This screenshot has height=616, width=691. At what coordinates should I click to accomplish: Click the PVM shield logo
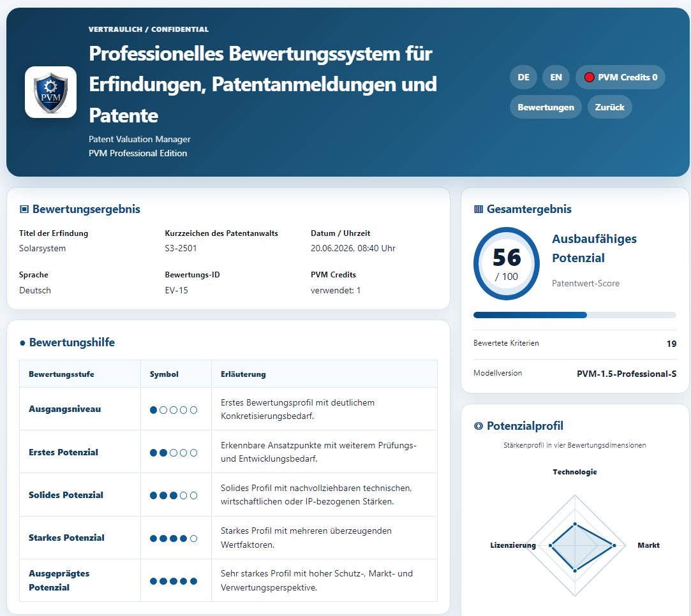(x=50, y=92)
